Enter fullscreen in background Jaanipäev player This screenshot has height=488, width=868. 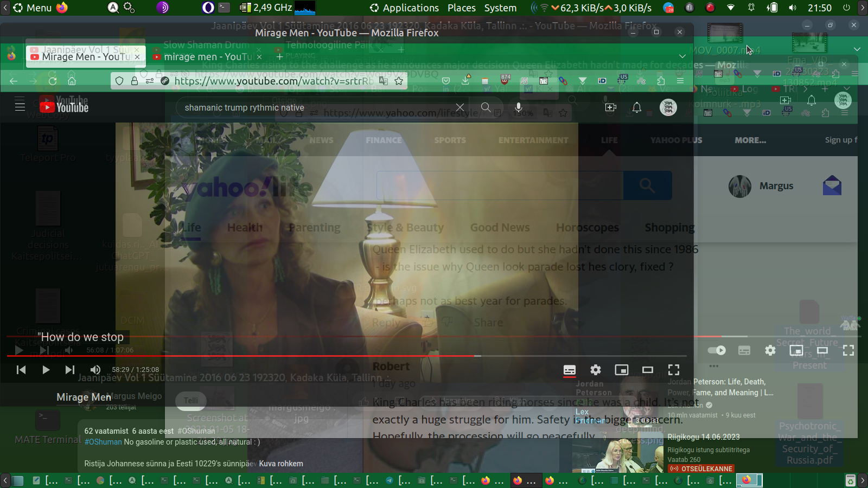848,350
